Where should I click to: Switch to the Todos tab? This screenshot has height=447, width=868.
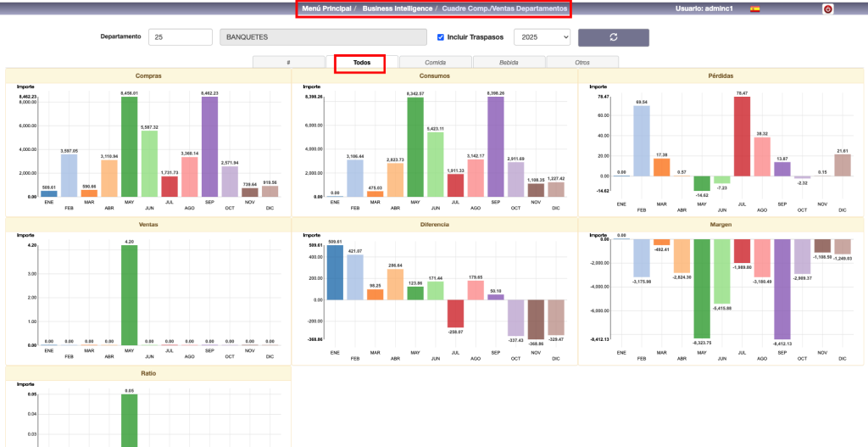pos(361,63)
